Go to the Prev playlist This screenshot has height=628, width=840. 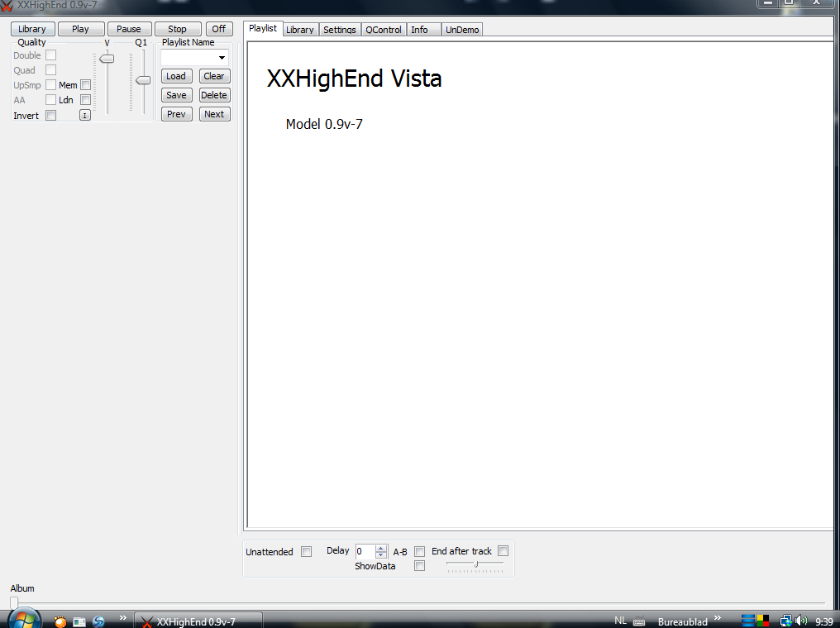(176, 114)
